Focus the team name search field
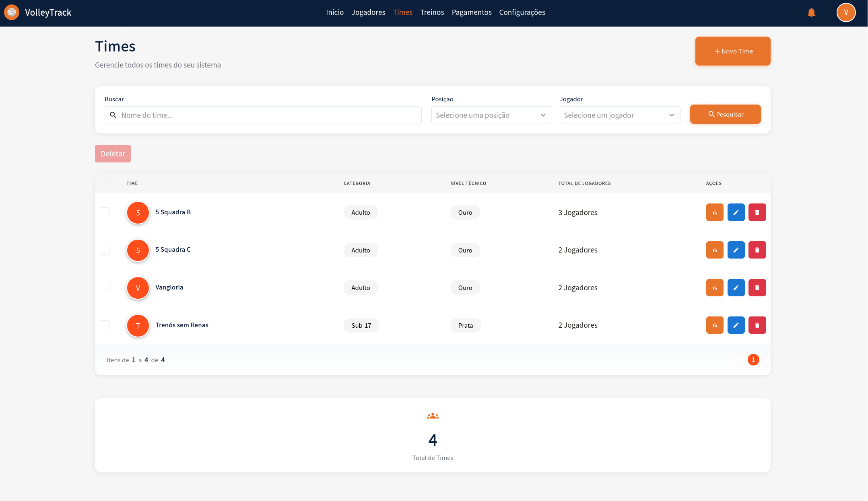Screen dimensions: 868x501 click(268, 115)
